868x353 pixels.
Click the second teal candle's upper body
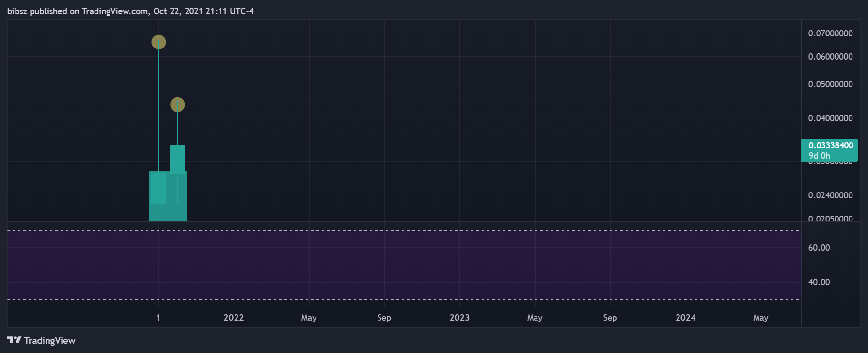[x=177, y=159]
